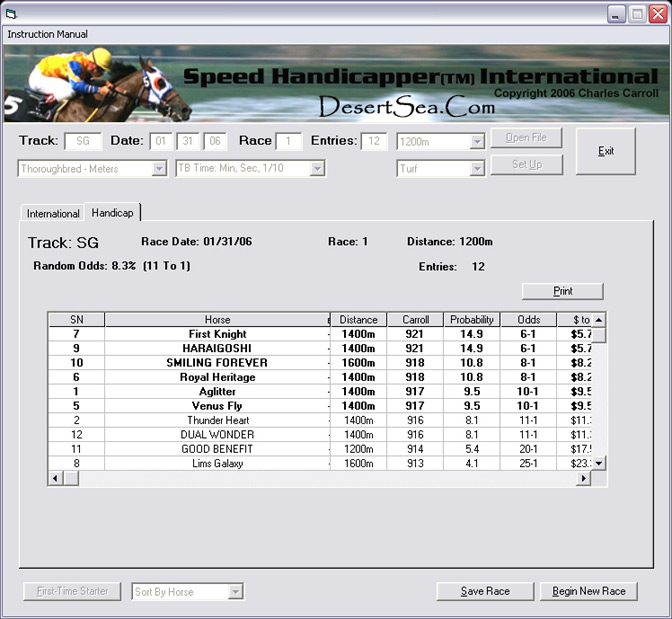Click the Carroll column header

[x=415, y=320]
